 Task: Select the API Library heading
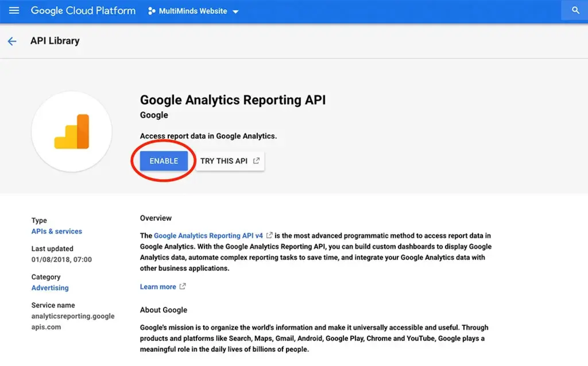(x=55, y=40)
